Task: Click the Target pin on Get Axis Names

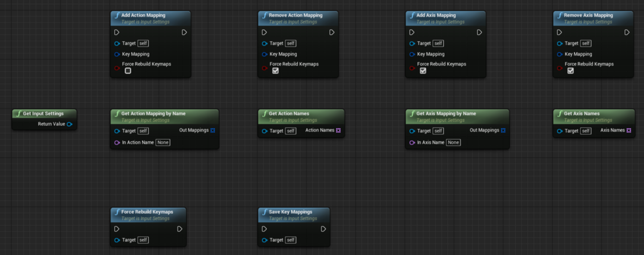Action: pos(560,131)
